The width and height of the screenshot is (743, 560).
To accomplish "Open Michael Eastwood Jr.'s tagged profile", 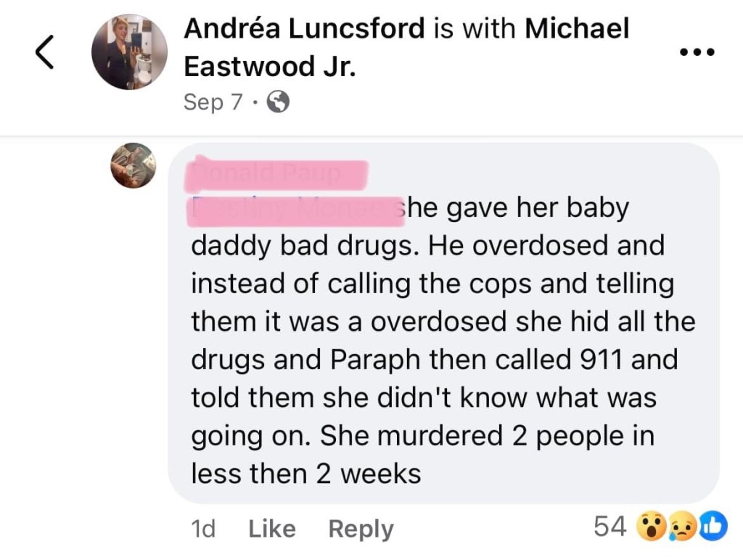I will click(270, 66).
